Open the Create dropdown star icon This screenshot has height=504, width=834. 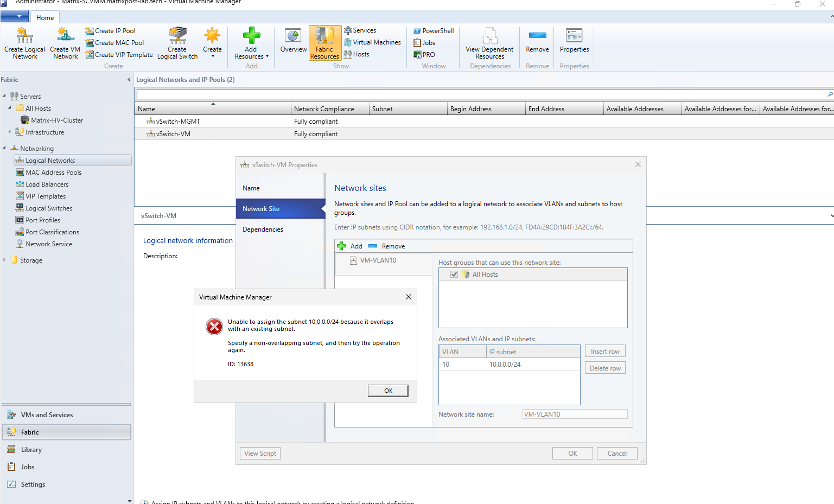pyautogui.click(x=212, y=43)
